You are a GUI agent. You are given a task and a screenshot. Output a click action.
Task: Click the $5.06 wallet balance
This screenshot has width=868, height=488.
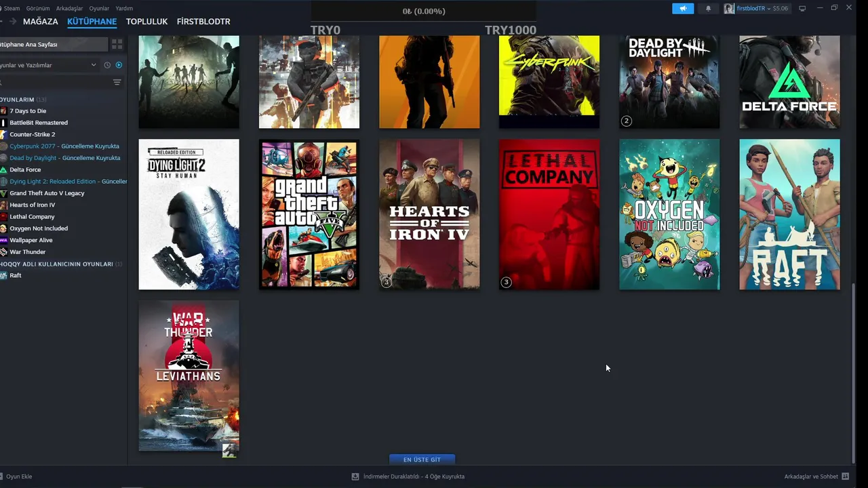pos(781,9)
